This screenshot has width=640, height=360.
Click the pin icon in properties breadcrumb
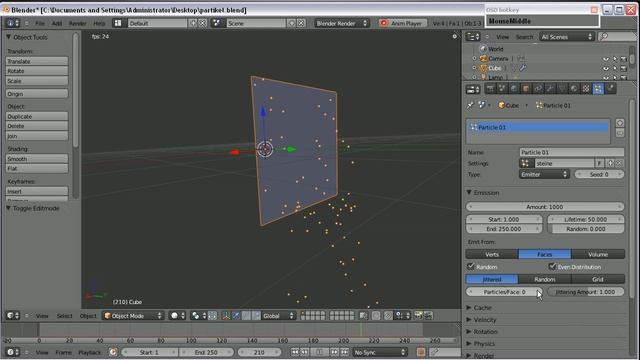click(x=471, y=105)
